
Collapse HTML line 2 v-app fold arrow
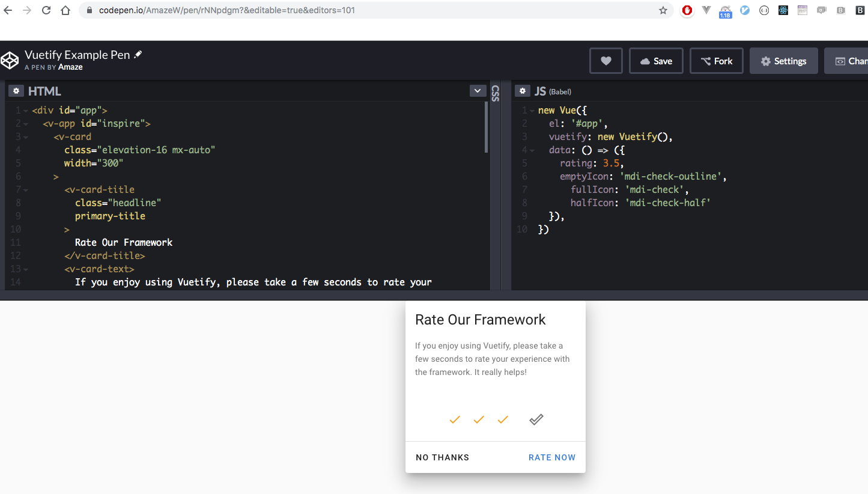[x=26, y=124]
